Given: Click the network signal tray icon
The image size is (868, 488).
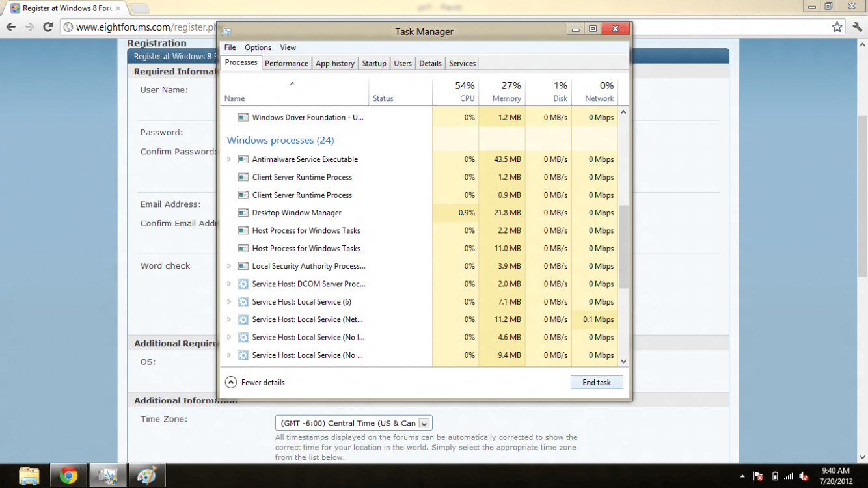Looking at the screenshot, I should [x=789, y=476].
